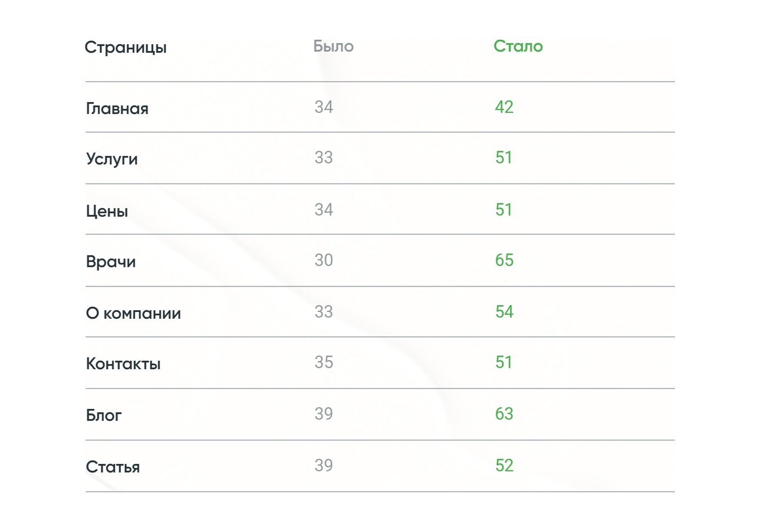Select the gray value 30 for Врачи
The image size is (760, 532).
click(x=323, y=260)
